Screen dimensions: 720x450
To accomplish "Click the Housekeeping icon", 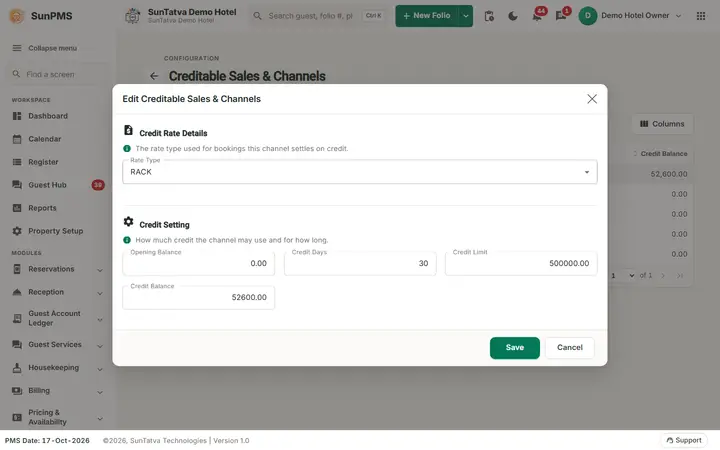I will tap(17, 367).
